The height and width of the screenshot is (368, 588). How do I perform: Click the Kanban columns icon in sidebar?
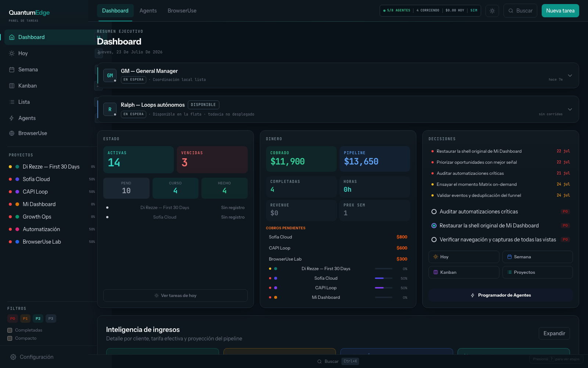[12, 86]
